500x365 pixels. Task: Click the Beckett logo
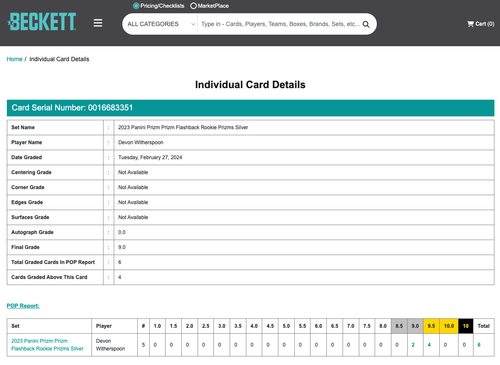tap(42, 22)
